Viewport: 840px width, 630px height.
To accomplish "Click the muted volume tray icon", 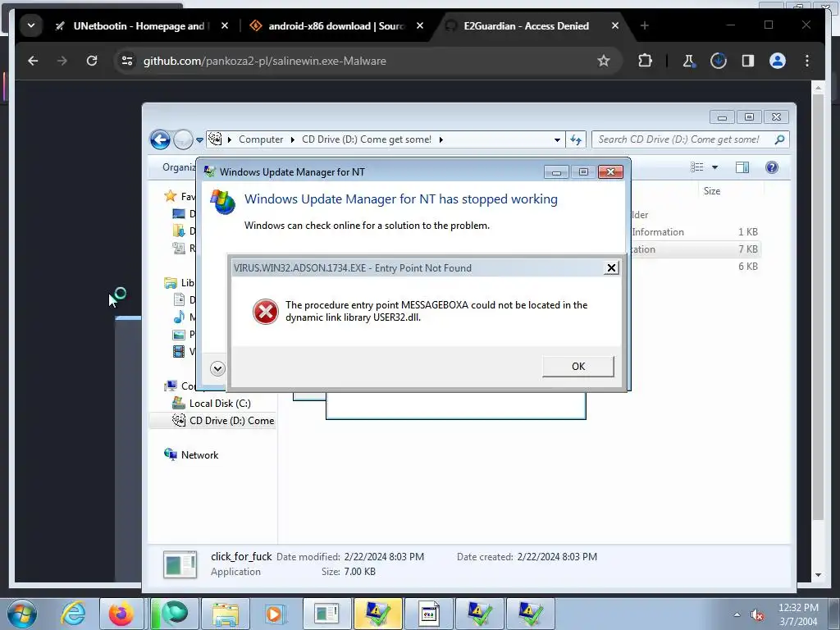I will pyautogui.click(x=757, y=615).
